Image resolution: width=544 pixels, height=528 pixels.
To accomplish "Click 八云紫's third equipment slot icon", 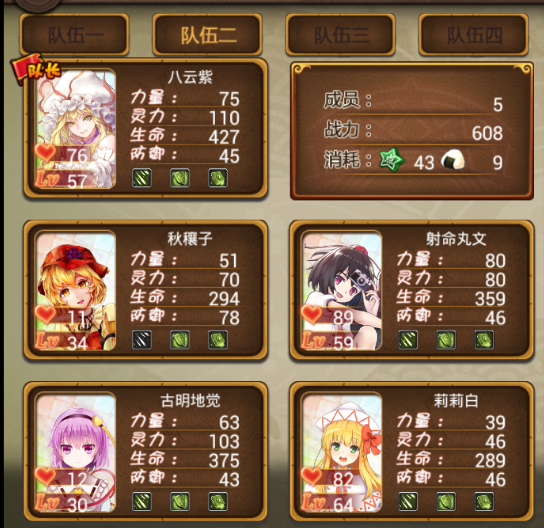I will (218, 178).
